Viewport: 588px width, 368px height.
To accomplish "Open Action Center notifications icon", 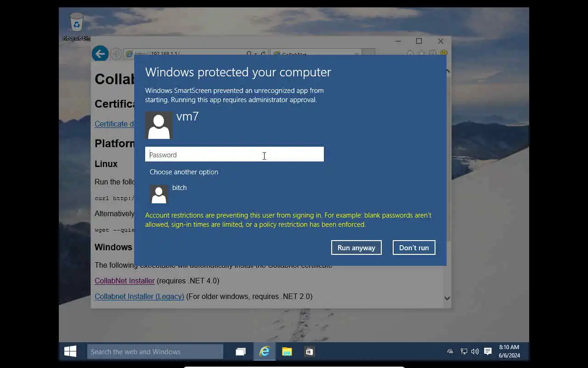I will (488, 351).
